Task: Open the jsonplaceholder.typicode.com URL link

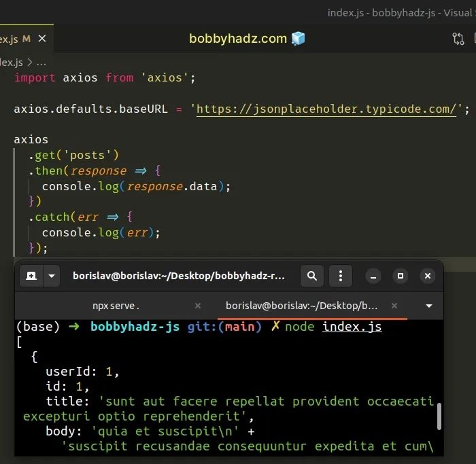Action: pyautogui.click(x=326, y=109)
